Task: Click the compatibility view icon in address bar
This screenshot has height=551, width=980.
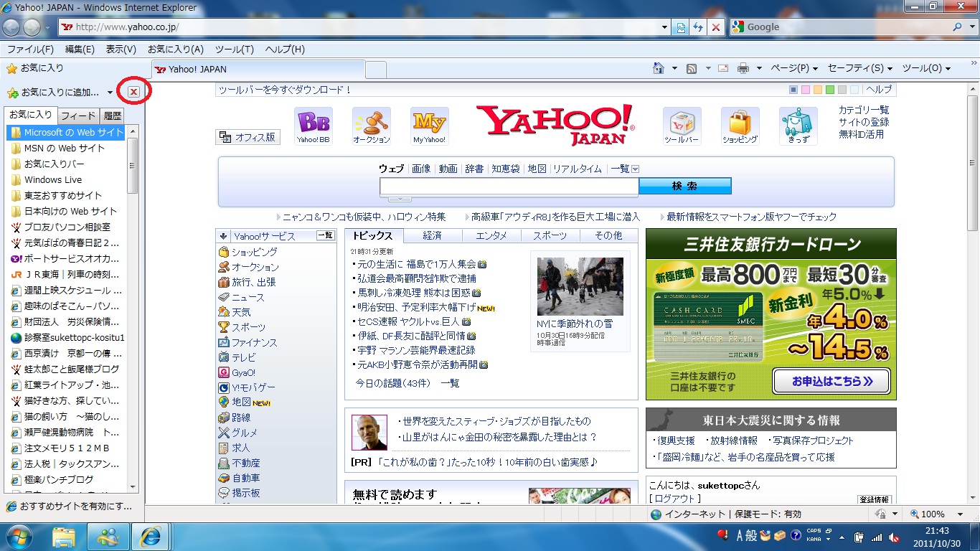Action: click(x=681, y=27)
